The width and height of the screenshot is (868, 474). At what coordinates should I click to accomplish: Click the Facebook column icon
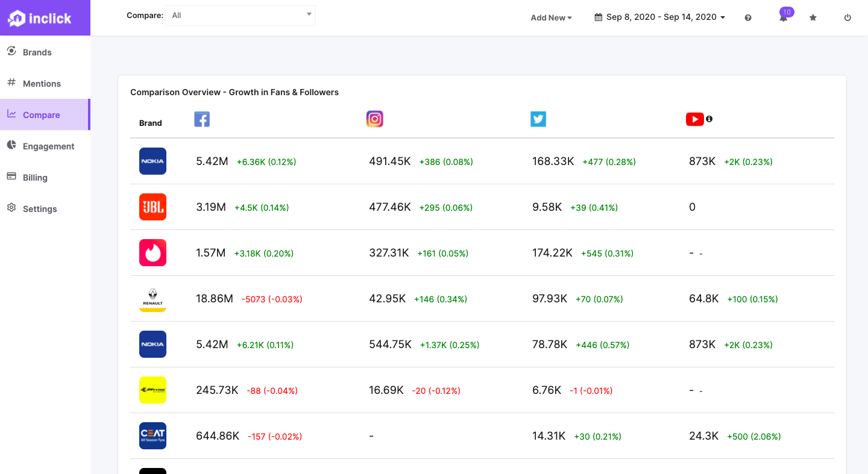click(x=202, y=119)
